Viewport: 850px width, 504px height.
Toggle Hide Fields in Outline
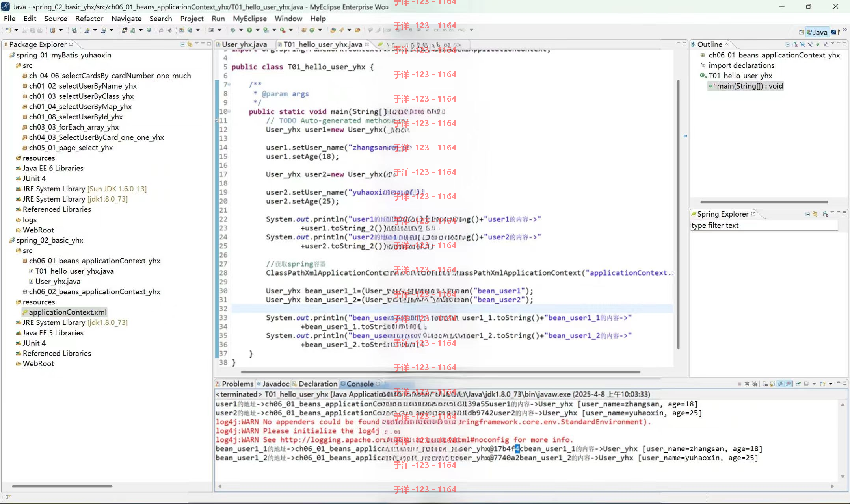[803, 44]
